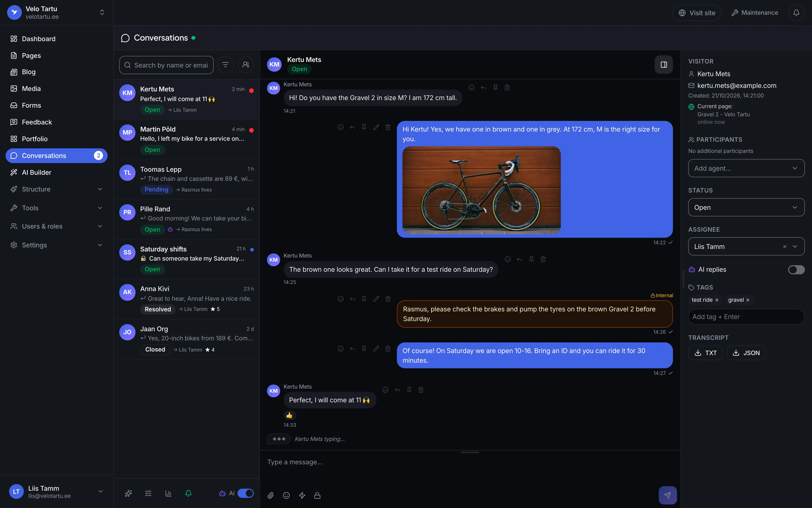
Task: Expand the Structure menu section
Action: coord(56,189)
